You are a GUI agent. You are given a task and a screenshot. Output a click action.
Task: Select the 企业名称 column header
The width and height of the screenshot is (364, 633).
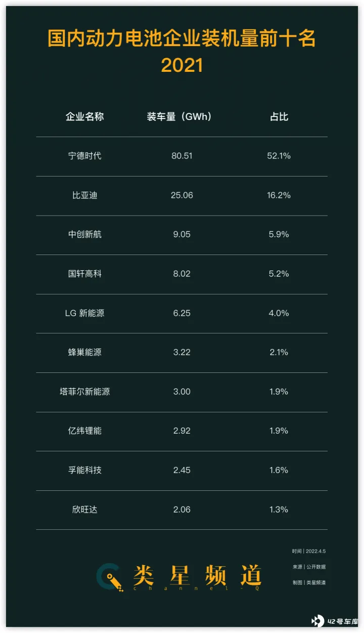tap(85, 117)
